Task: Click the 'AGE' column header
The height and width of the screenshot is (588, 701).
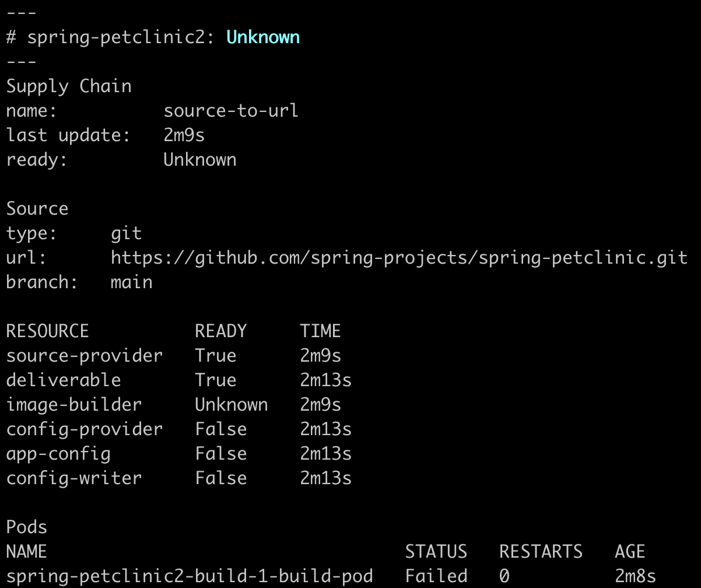Action: (x=630, y=552)
